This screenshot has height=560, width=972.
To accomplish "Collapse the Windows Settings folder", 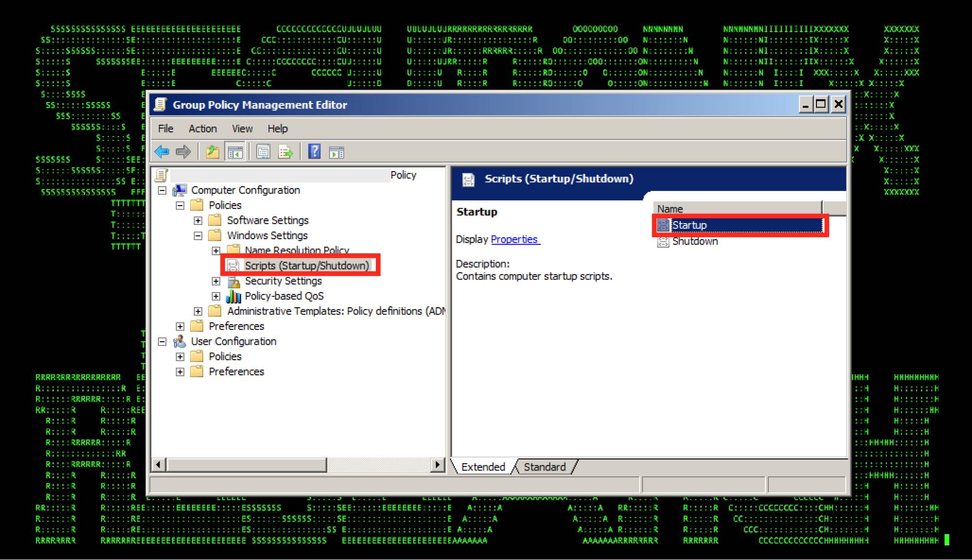I will pyautogui.click(x=198, y=236).
